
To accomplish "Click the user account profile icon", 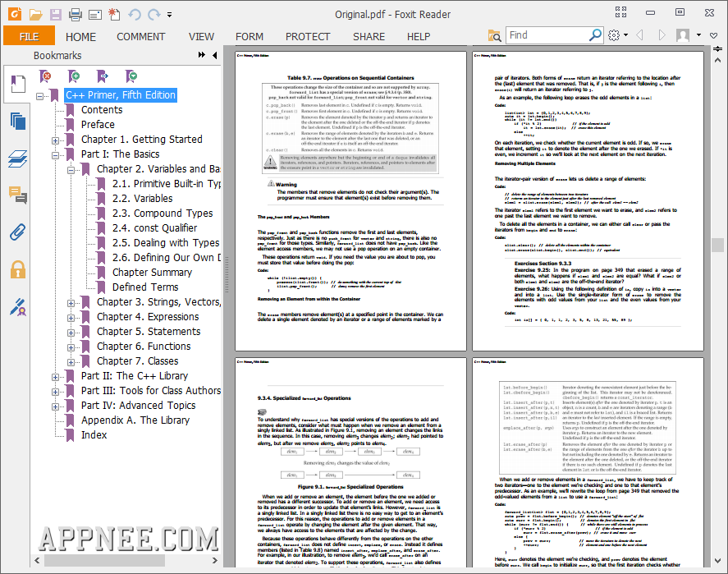I will pyautogui.click(x=683, y=35).
